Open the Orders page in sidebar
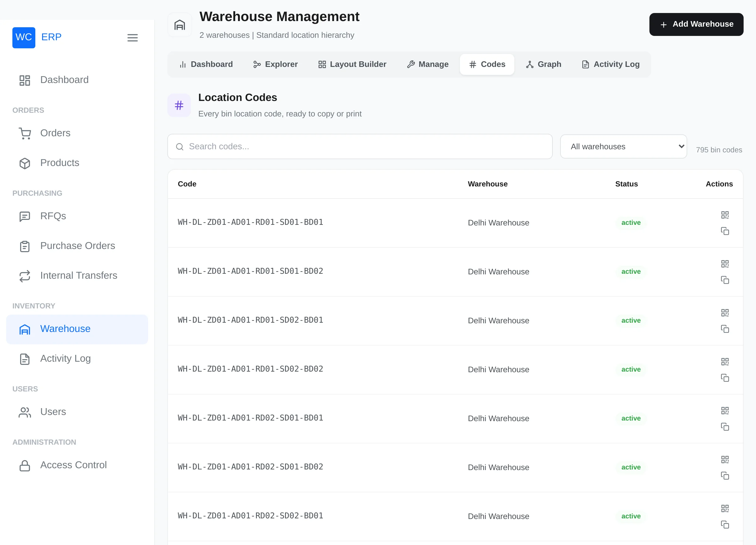This screenshot has width=756, height=545. pyautogui.click(x=77, y=133)
